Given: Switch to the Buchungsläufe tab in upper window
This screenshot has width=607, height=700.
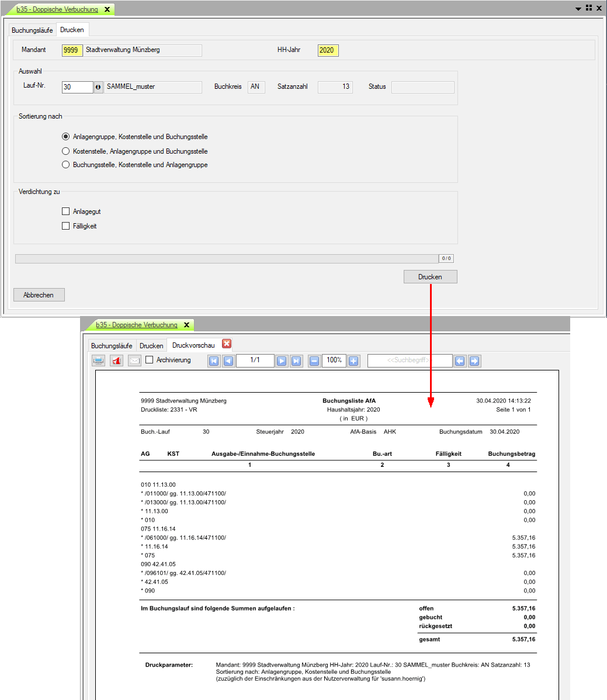Looking at the screenshot, I should (x=32, y=30).
